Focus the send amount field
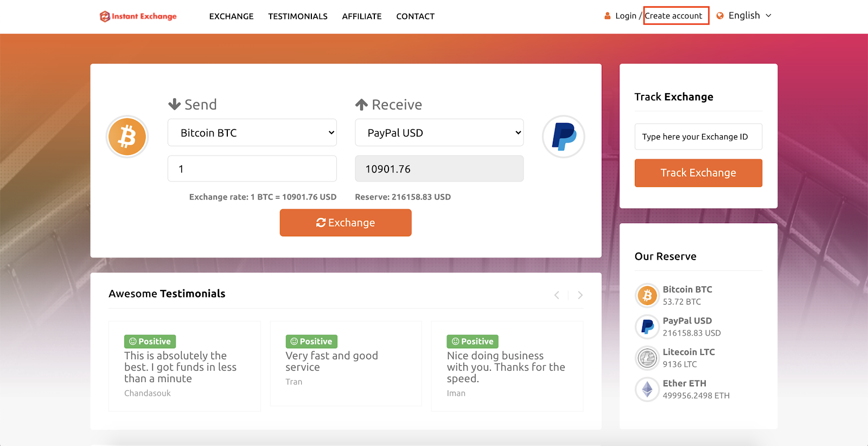 coord(252,169)
